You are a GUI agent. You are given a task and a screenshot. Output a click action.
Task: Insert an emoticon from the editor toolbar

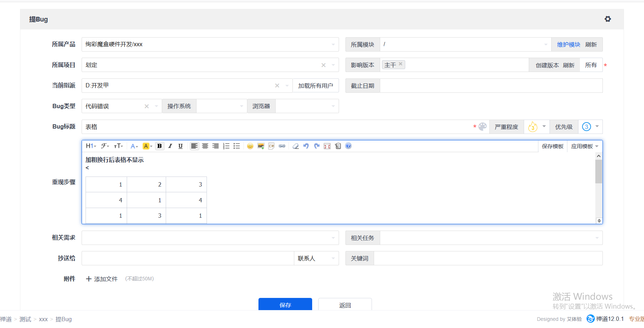point(250,146)
